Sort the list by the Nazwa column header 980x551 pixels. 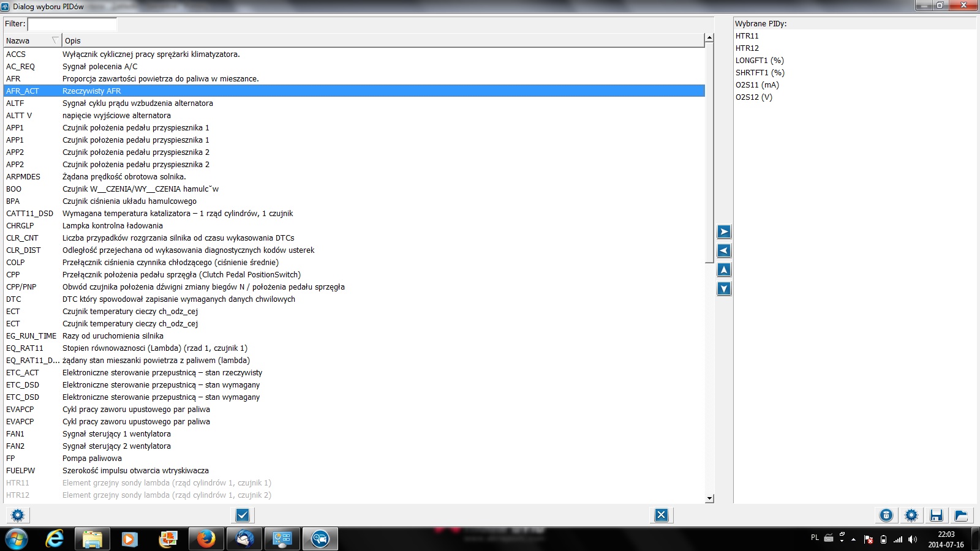click(31, 41)
